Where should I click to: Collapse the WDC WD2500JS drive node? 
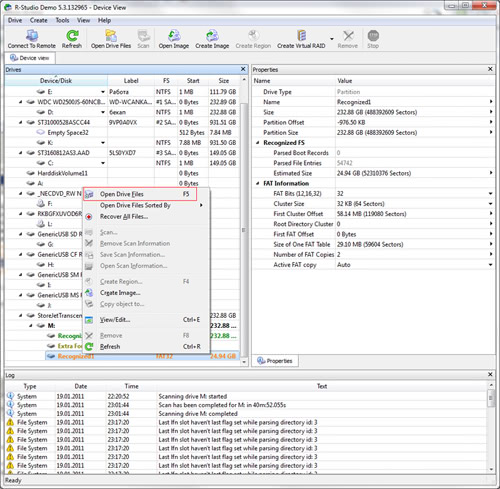21,102
